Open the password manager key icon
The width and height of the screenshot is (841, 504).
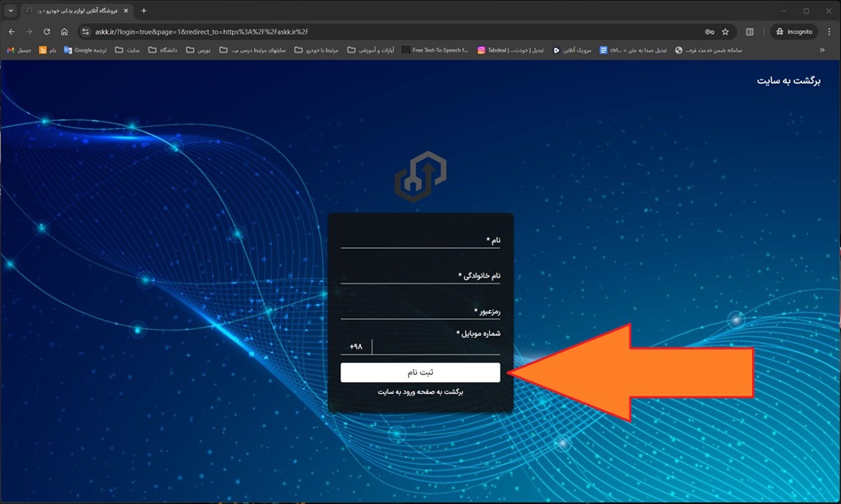709,32
